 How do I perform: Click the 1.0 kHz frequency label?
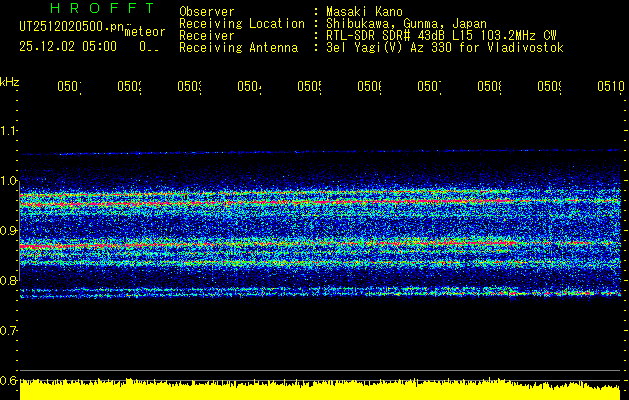(x=9, y=180)
